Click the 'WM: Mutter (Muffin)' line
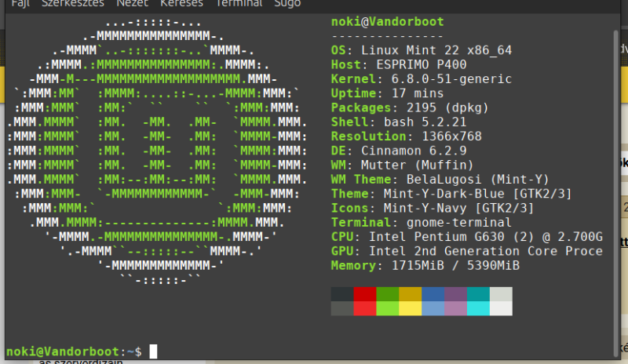 pos(403,166)
